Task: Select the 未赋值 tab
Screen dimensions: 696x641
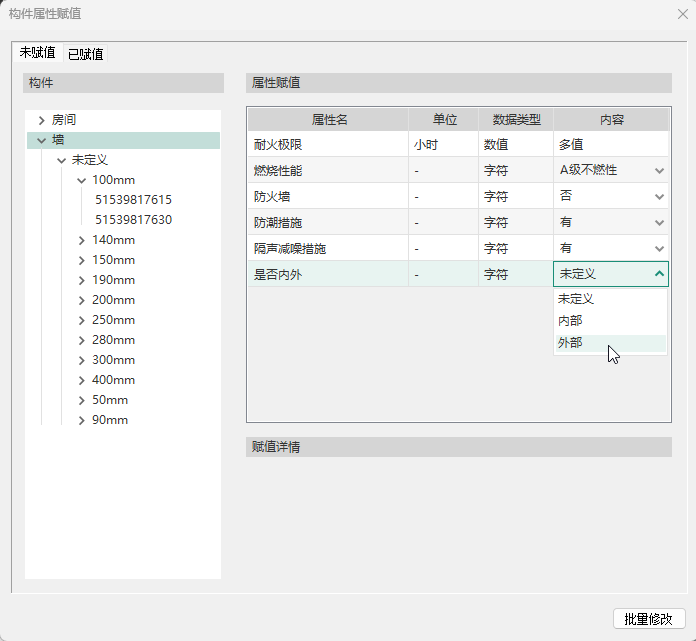Action: click(x=37, y=53)
